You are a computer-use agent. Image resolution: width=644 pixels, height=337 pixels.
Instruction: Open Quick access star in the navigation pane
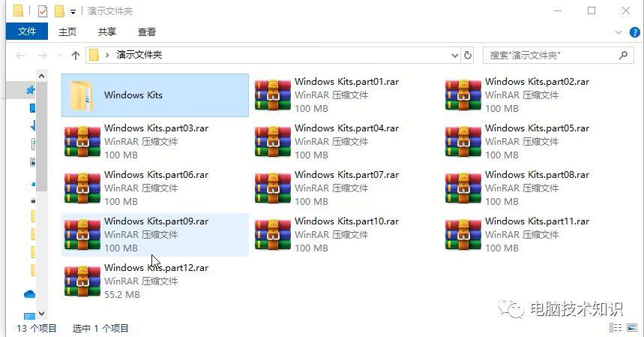pos(31,90)
